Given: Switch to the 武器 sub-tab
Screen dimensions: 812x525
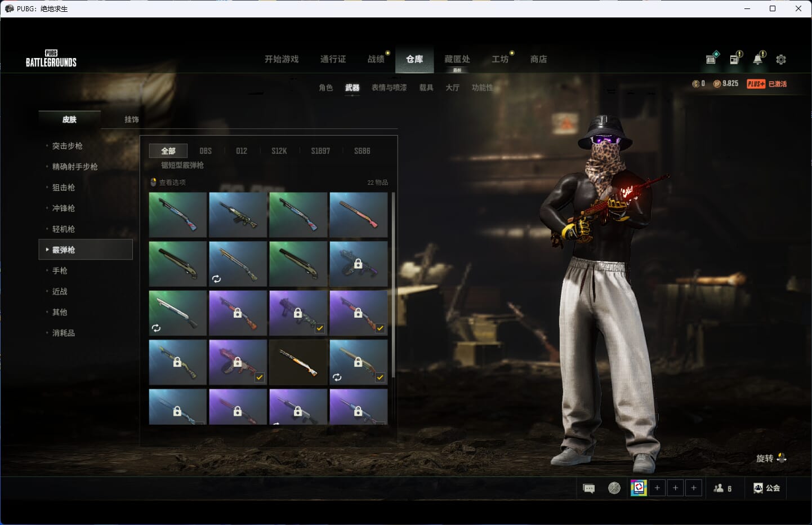Looking at the screenshot, I should click(353, 88).
